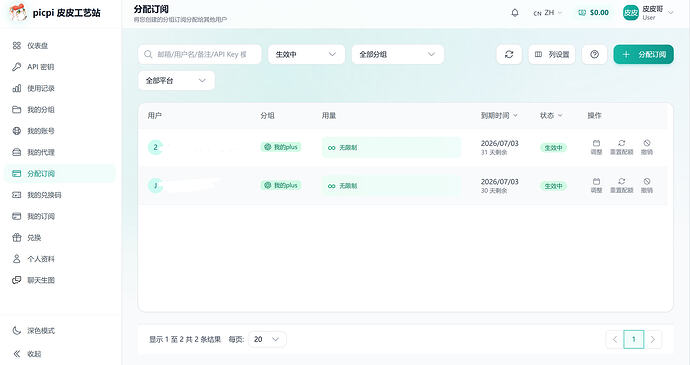
Task: Click 调整 for the 31 天剩余 row
Action: coord(596,147)
